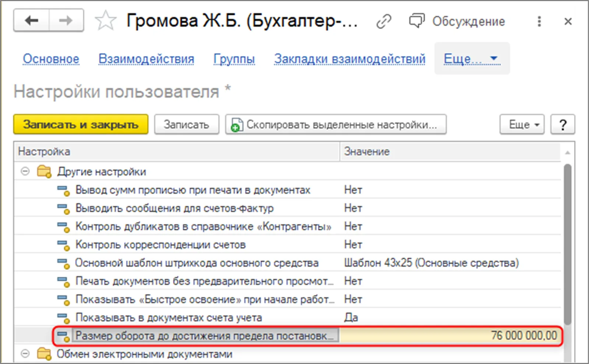Screen dimensions: 589x364
Task: Switch to the Закладки взаимодействий tab
Action: (350, 59)
